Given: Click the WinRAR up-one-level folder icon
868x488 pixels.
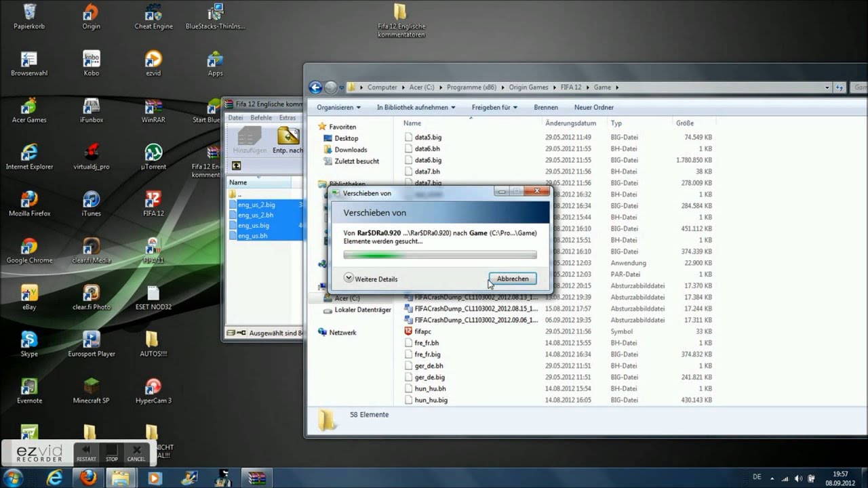Looking at the screenshot, I should (x=236, y=166).
